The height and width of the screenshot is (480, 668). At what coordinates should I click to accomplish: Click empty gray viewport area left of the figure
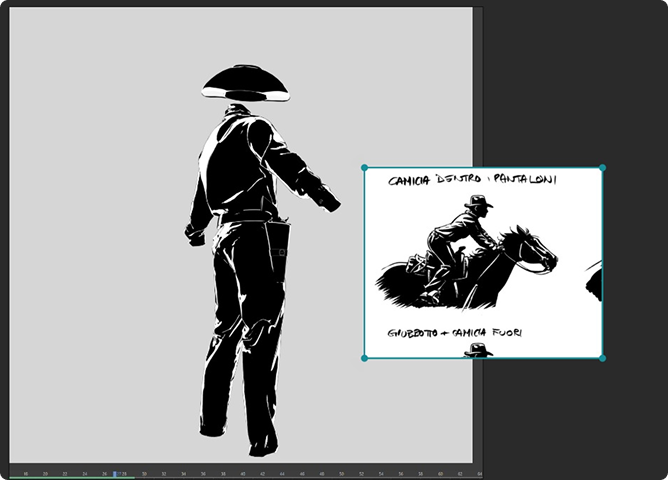pyautogui.click(x=90, y=250)
